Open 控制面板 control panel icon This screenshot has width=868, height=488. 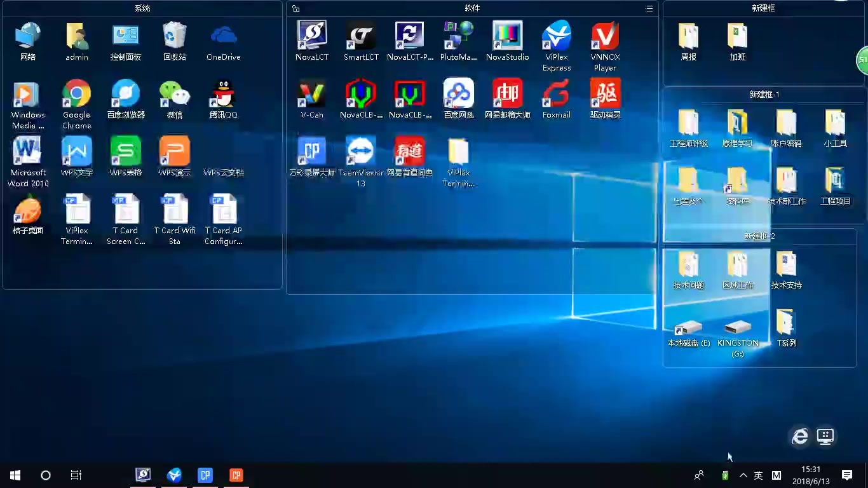pos(126,41)
